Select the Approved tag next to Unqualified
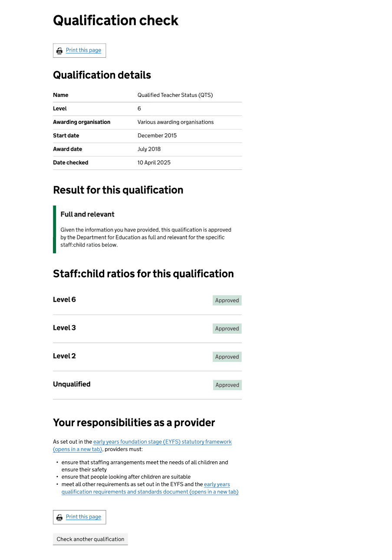 click(x=227, y=385)
